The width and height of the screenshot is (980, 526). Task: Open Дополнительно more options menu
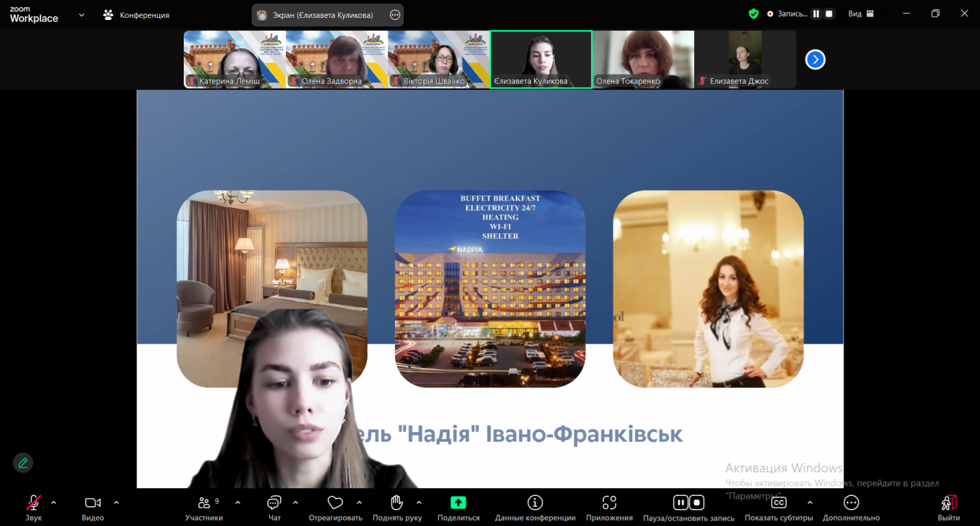(851, 507)
